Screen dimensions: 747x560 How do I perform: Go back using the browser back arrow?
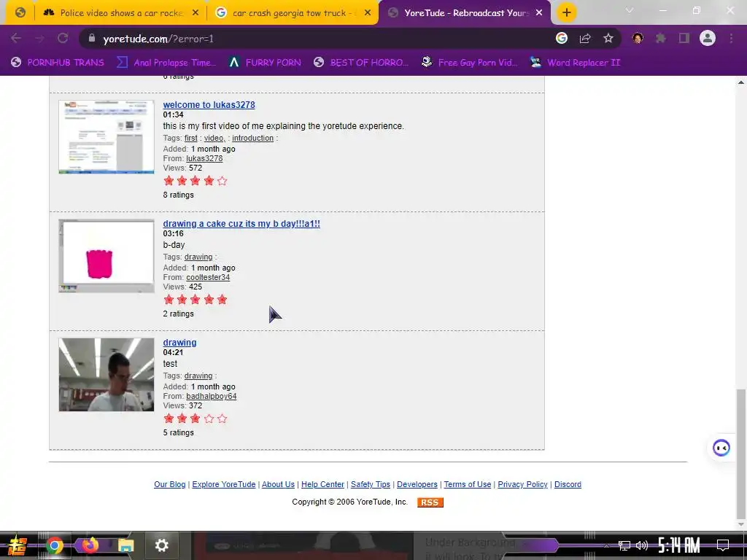tap(16, 39)
